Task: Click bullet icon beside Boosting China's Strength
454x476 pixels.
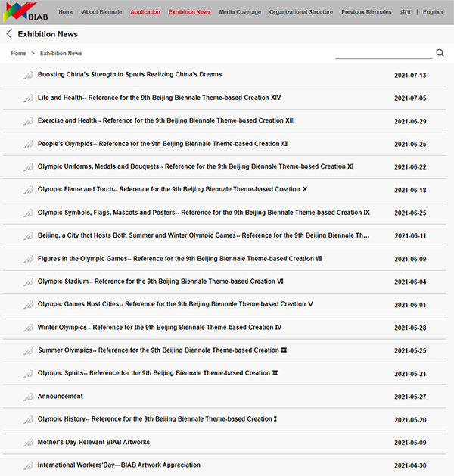Action: (28, 75)
